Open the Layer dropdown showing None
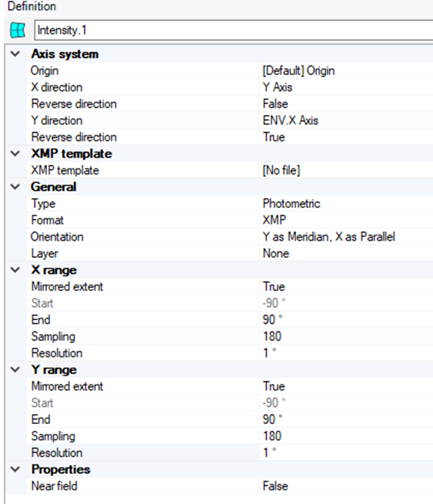Image resolution: width=433 pixels, height=504 pixels. click(346, 253)
